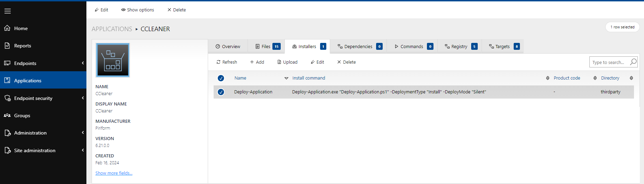Open the Registry tab
644x184 pixels.
point(459,46)
